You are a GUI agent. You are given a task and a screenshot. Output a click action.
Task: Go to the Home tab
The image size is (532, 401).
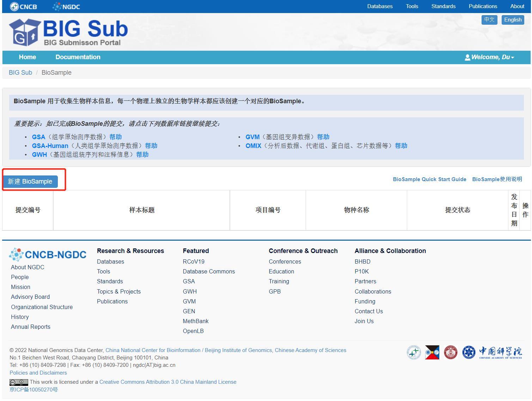tap(27, 57)
